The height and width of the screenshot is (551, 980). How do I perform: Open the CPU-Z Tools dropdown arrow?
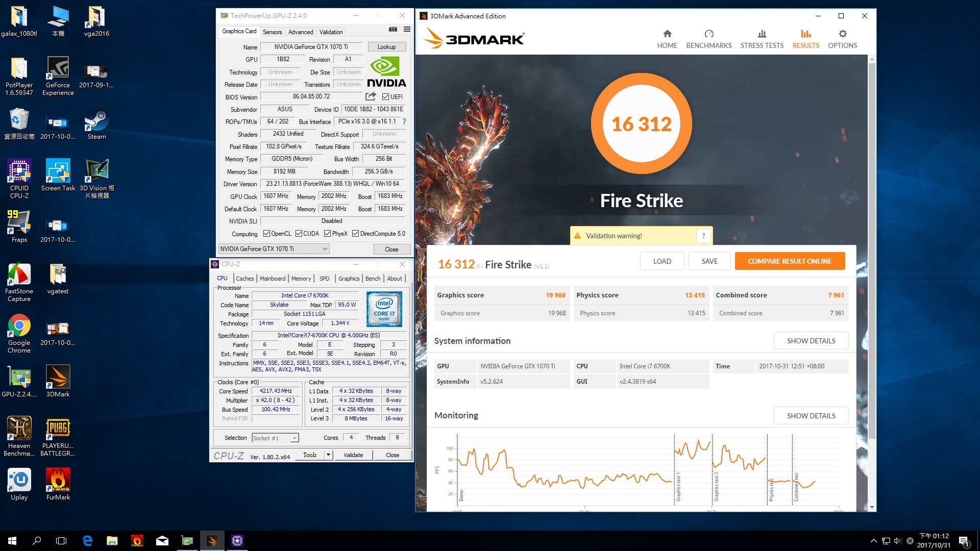[x=328, y=455]
